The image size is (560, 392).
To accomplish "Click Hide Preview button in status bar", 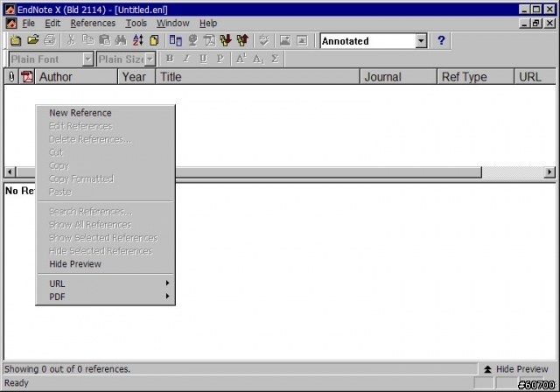I will 516,368.
